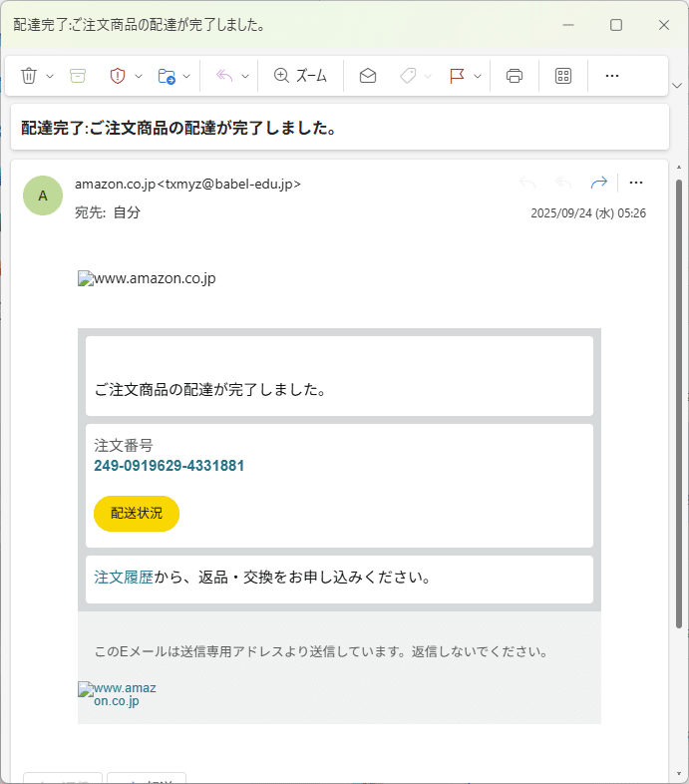The image size is (689, 784).
Task: Flag this message
Action: click(457, 76)
